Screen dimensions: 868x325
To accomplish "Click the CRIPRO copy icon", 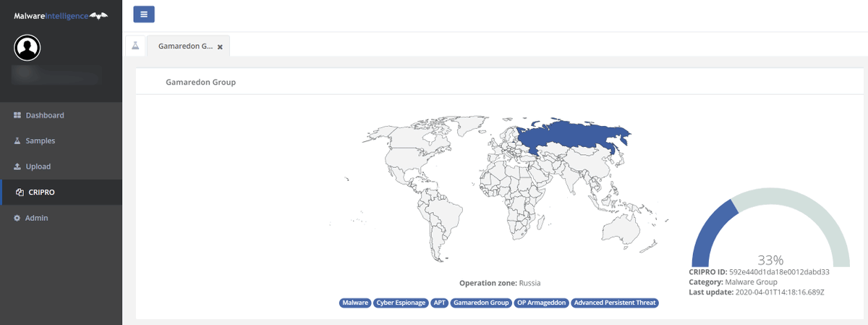I will (x=20, y=193).
